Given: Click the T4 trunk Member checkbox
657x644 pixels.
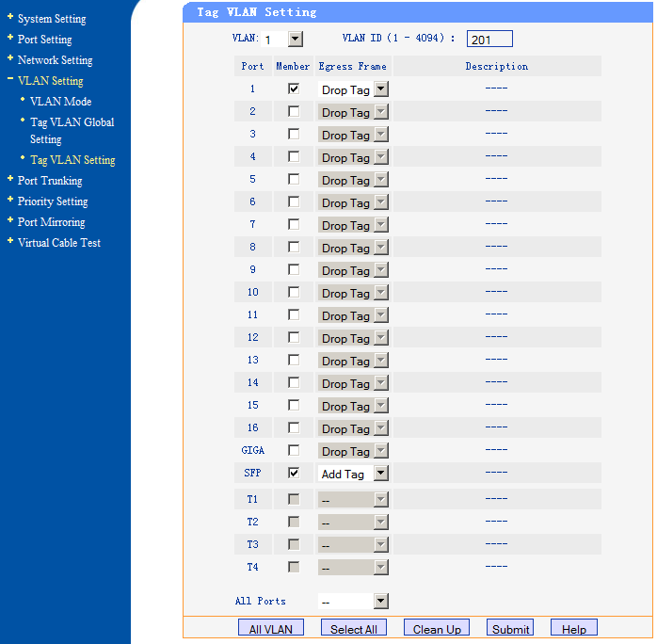Looking at the screenshot, I should coord(294,567).
